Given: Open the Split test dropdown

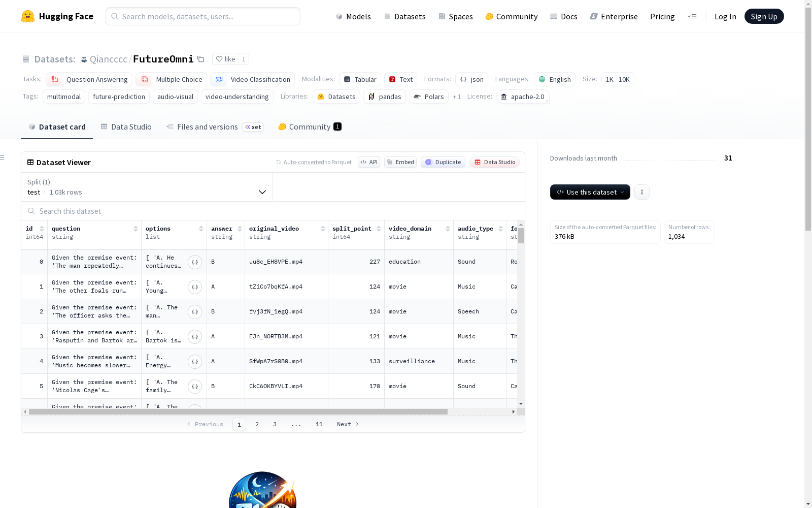Looking at the screenshot, I should [147, 187].
